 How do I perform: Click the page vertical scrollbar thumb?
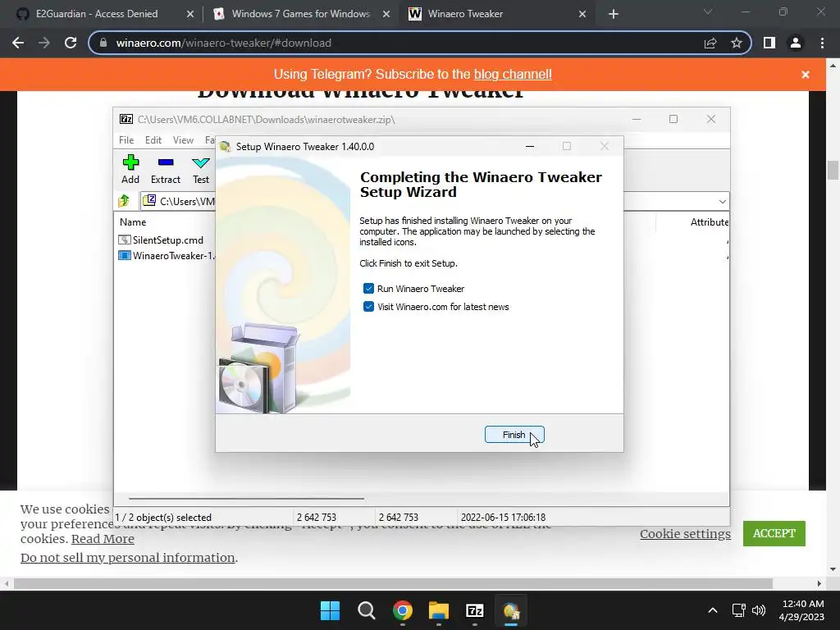833,171
